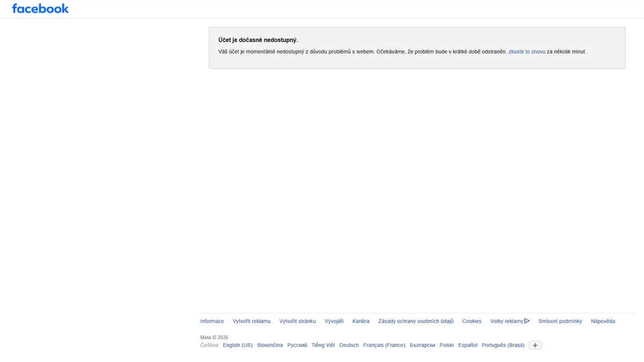Image resolution: width=644 pixels, height=362 pixels.
Task: Open the Cookies footer link
Action: click(472, 321)
